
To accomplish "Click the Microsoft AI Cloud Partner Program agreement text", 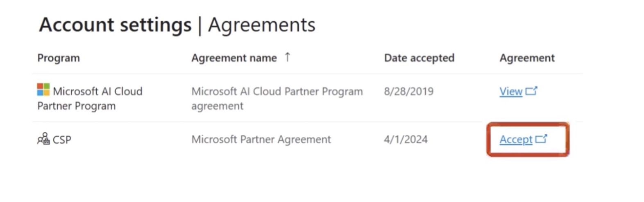I will (x=277, y=99).
